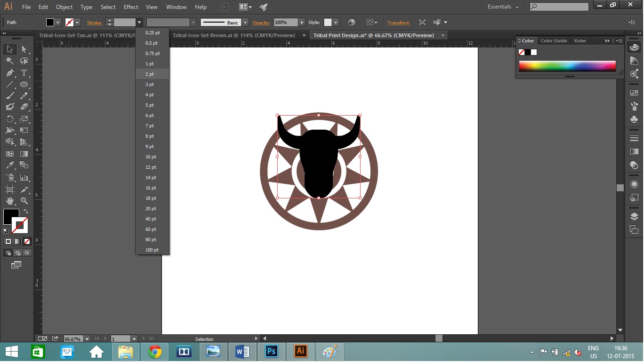Select the Selection tool (black arrow)
644x362 pixels.
(9, 49)
